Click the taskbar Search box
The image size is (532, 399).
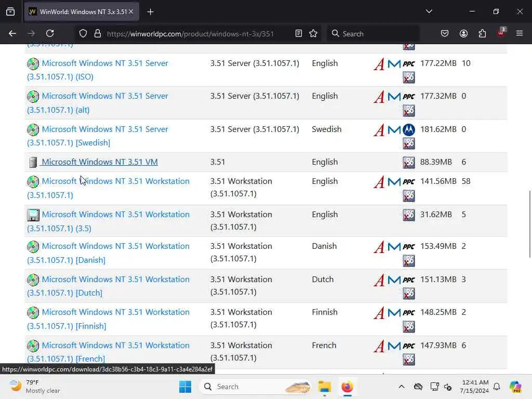tap(255, 387)
